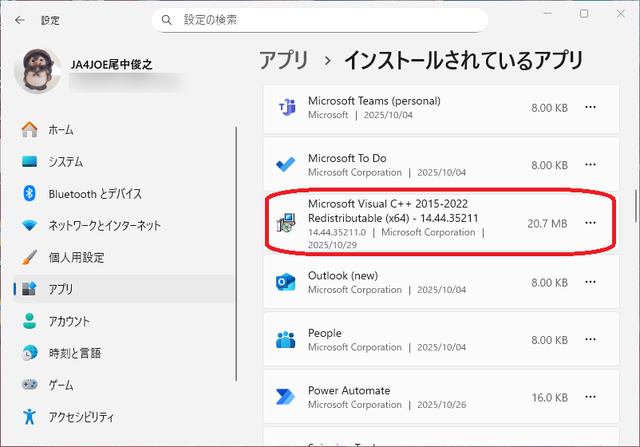
Task: Click the 2025/10/29 install date
Action: click(x=332, y=245)
